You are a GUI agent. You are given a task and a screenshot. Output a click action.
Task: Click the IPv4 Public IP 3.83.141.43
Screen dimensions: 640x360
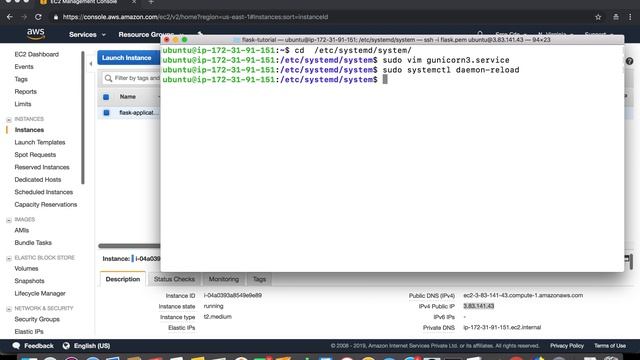478,306
